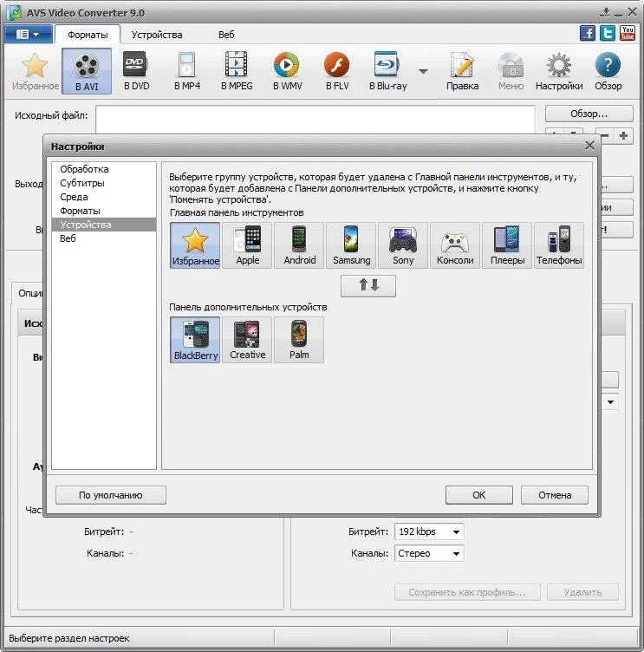Select the Creative additional device
This screenshot has height=652, width=644.
[x=247, y=340]
